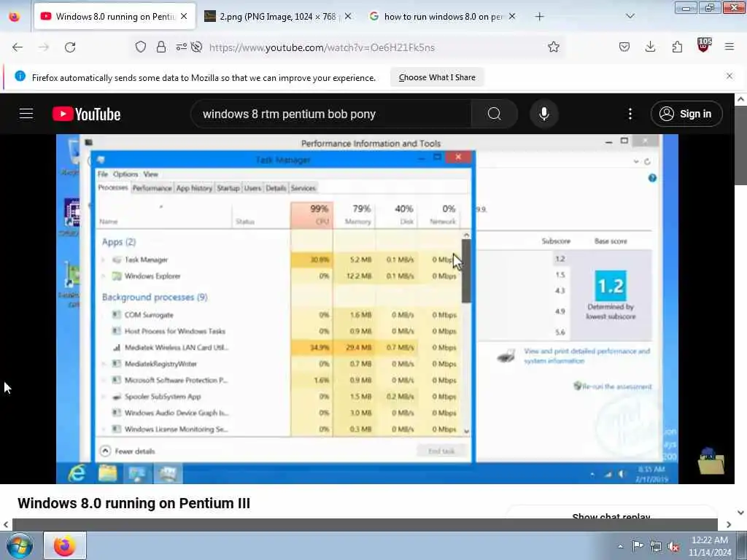Focus the YouTube search input field
Viewport: 747px width, 560px height.
coord(330,114)
